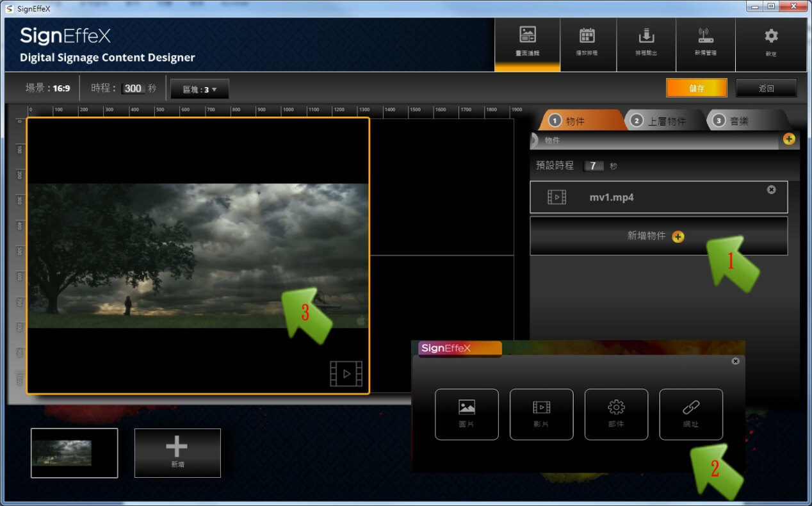
Task: Open the 播放排程 playback schedule section
Action: point(587,43)
